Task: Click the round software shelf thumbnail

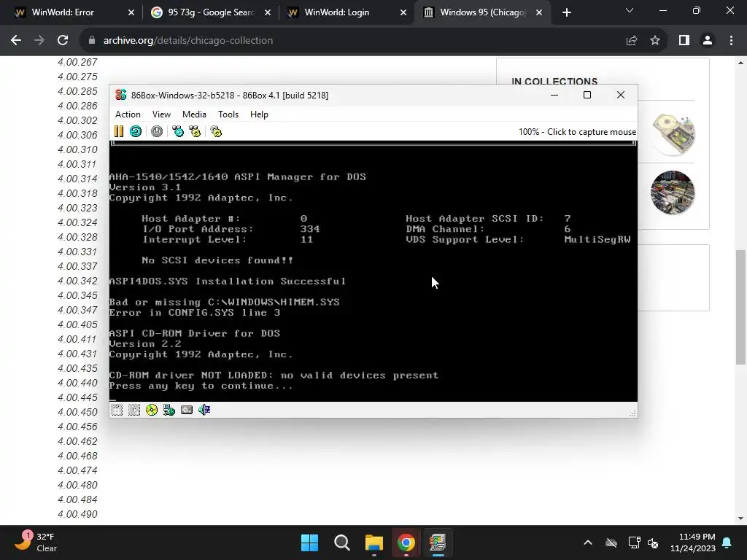Action: point(673,192)
